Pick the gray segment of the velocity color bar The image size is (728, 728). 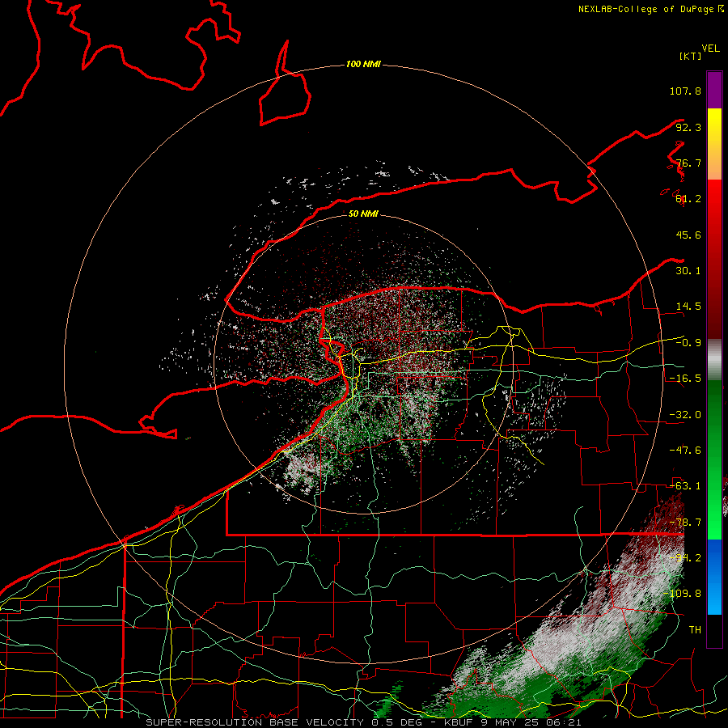tap(714, 360)
